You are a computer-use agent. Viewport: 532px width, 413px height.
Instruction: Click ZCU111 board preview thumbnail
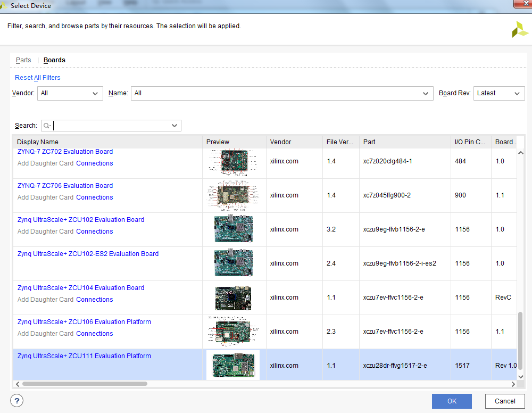point(233,365)
